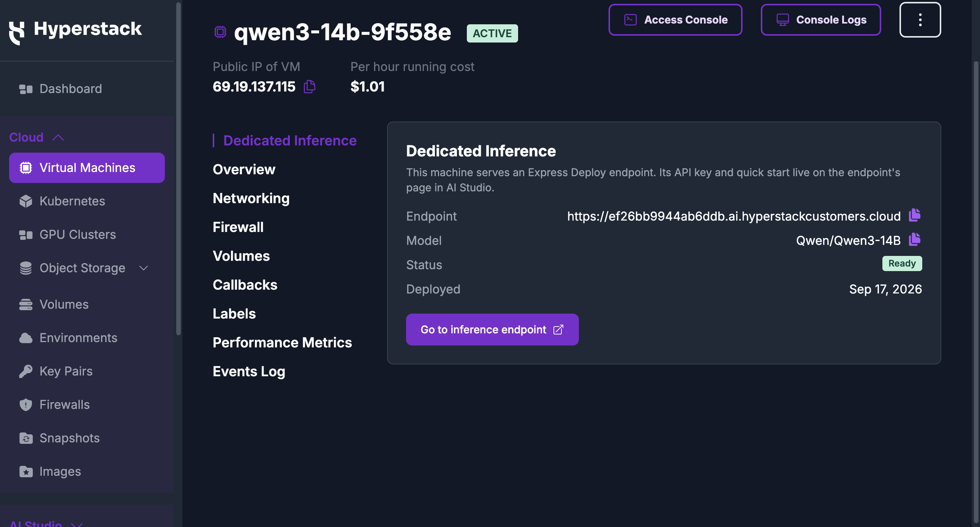Click the Images star folder icon
The image size is (980, 527).
point(26,472)
